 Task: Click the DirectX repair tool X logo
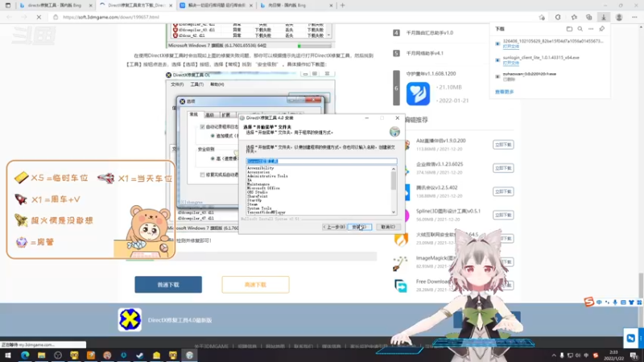(130, 319)
